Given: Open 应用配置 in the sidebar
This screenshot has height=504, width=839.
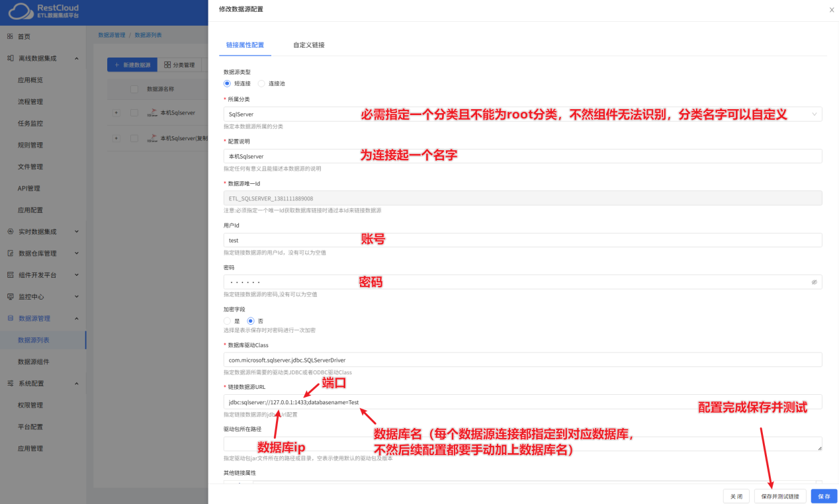Looking at the screenshot, I should (30, 210).
